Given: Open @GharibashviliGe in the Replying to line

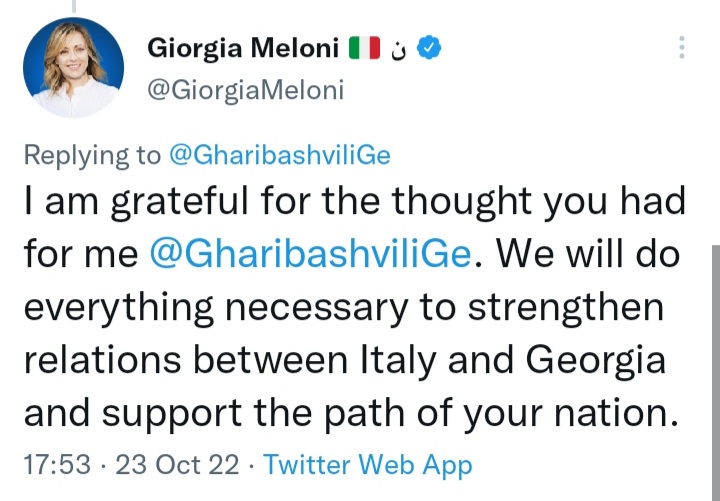Looking at the screenshot, I should pos(279,155).
